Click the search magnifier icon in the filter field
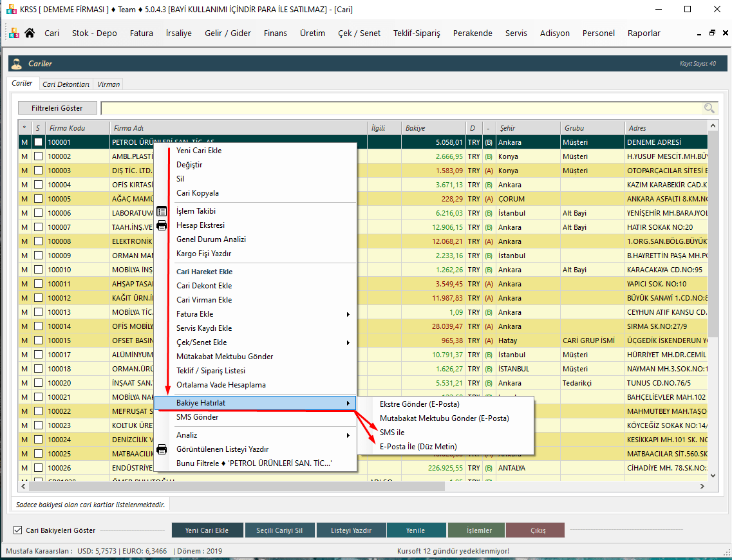Image resolution: width=732 pixels, height=560 pixels. [709, 108]
